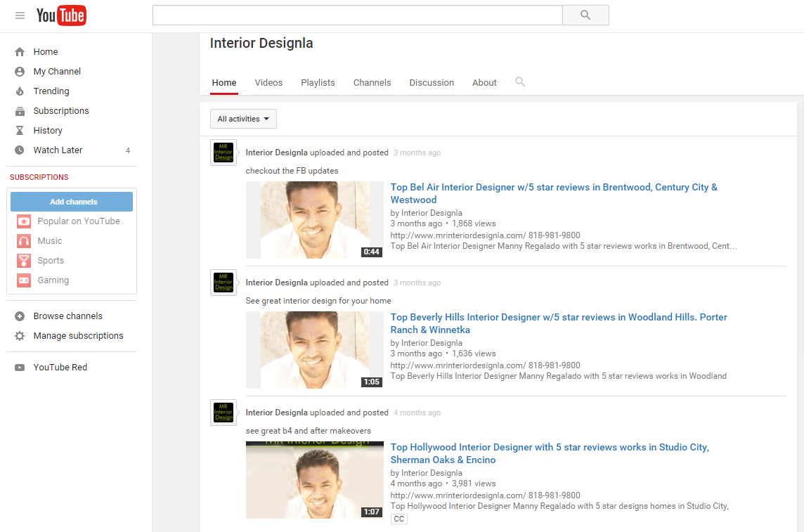Open the Channels tab

pyautogui.click(x=372, y=83)
